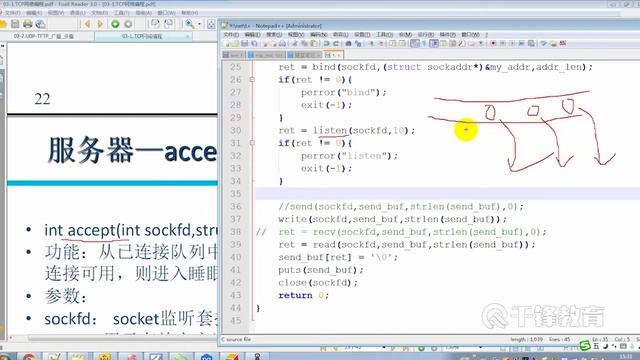Click the green Previous View circle in Foxit

(x=116, y=24)
